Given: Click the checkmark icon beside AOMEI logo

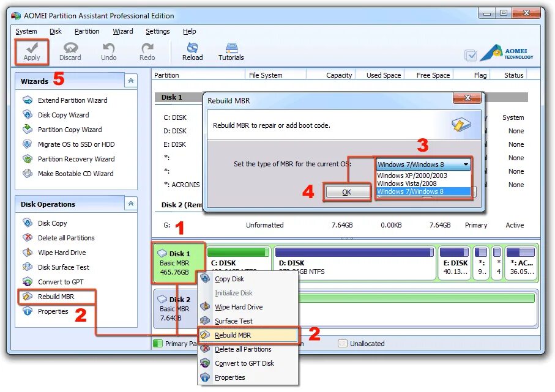Looking at the screenshot, I should (x=471, y=55).
